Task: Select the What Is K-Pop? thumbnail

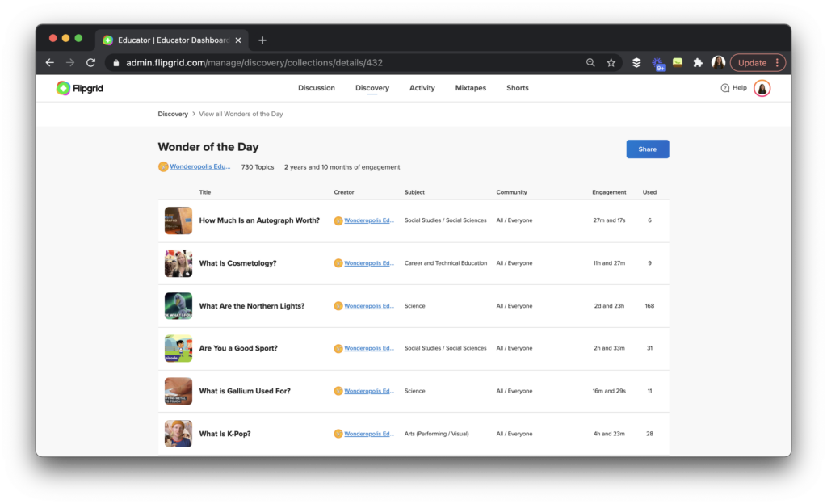Action: coord(178,434)
